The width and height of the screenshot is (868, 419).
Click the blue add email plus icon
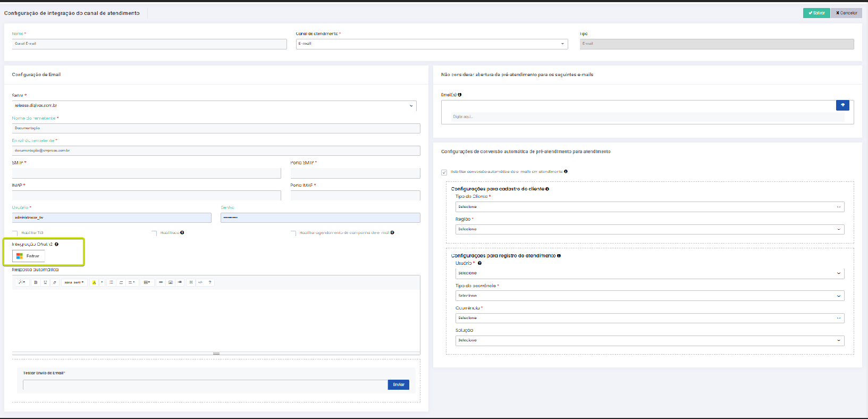(x=842, y=105)
